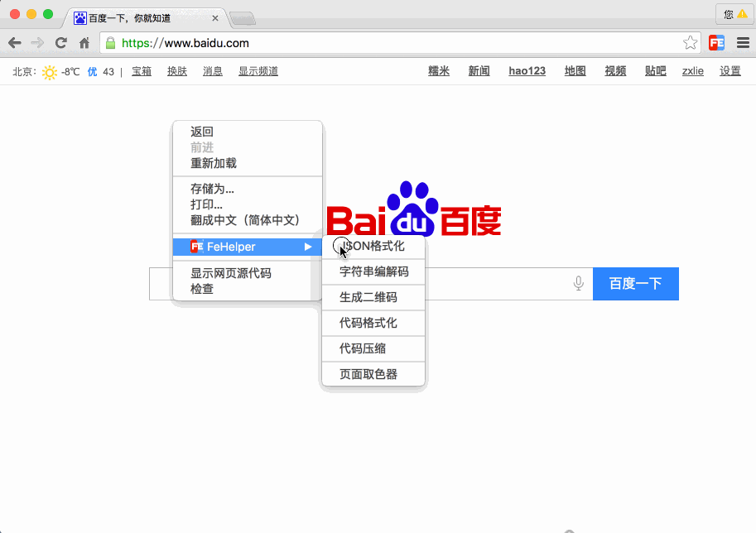Click the 百度一下 search button
The image size is (756, 533).
point(635,283)
